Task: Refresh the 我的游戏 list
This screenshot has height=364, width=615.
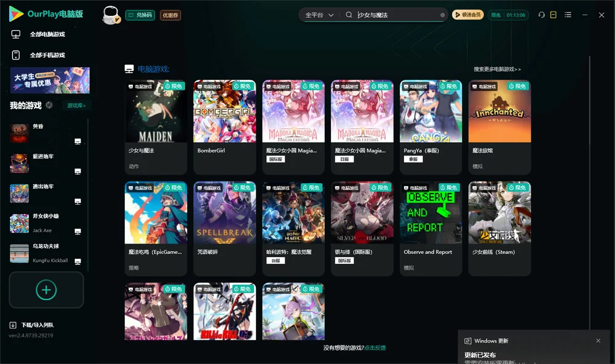Action: [49, 105]
